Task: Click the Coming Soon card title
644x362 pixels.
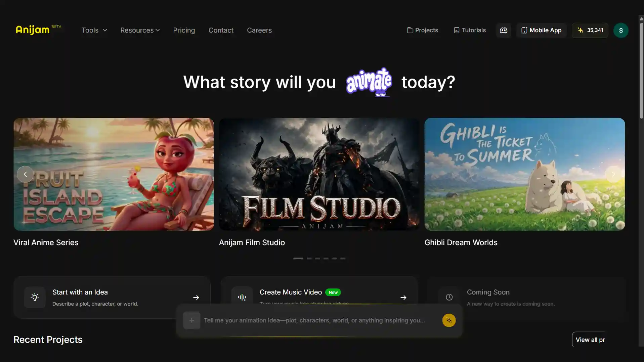Action: coord(488,292)
